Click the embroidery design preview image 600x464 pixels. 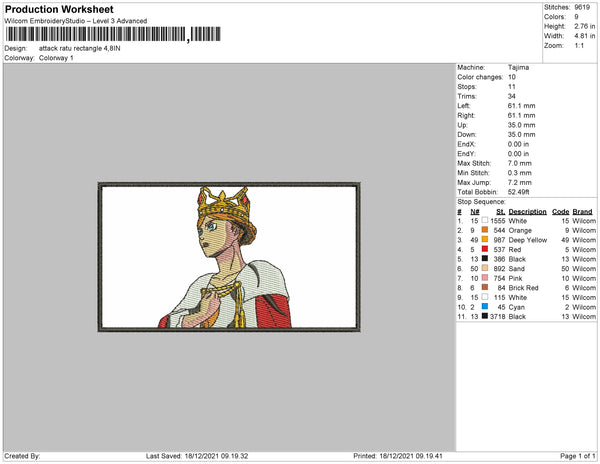point(229,257)
